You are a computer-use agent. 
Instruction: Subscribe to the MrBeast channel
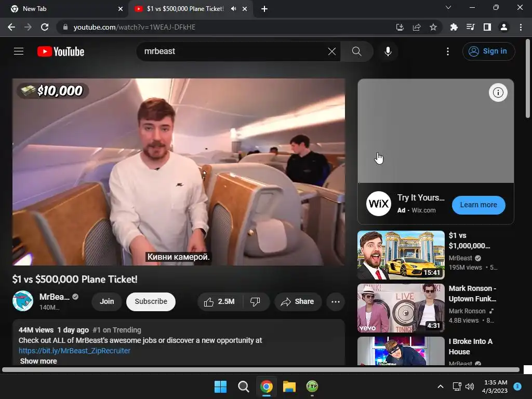point(151,301)
